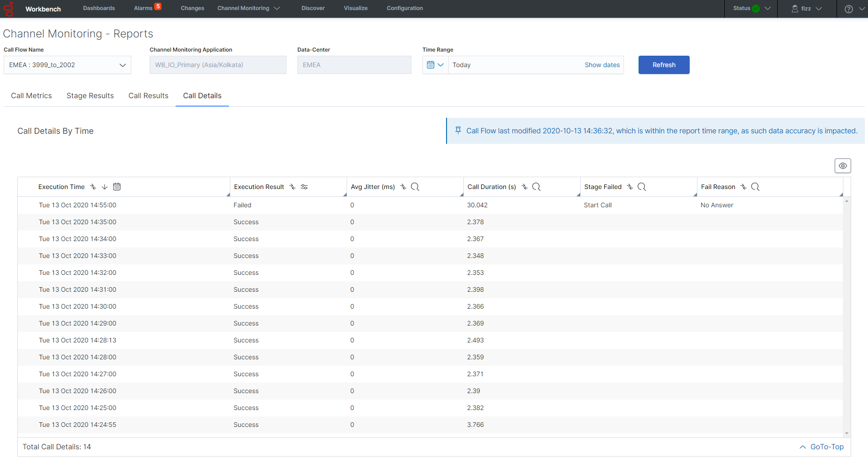This screenshot has height=463, width=868.
Task: Toggle the pin icon on Fail Reason column
Action: coord(743,187)
